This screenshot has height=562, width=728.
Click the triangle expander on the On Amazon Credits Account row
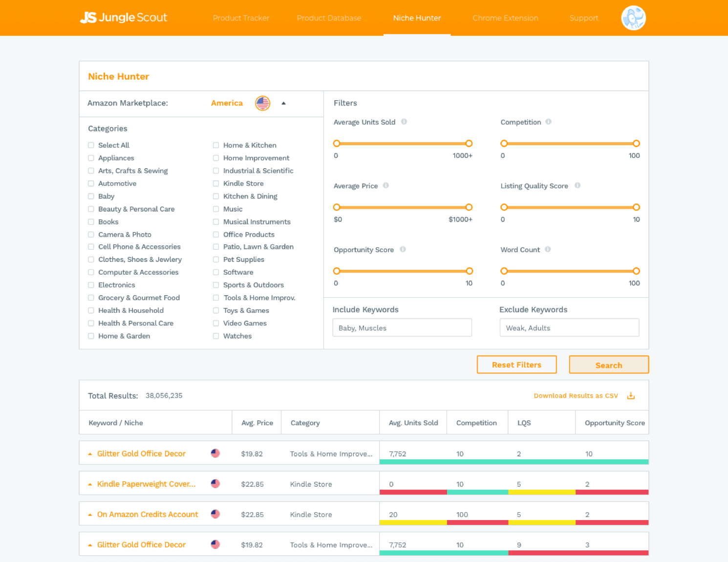coord(90,515)
